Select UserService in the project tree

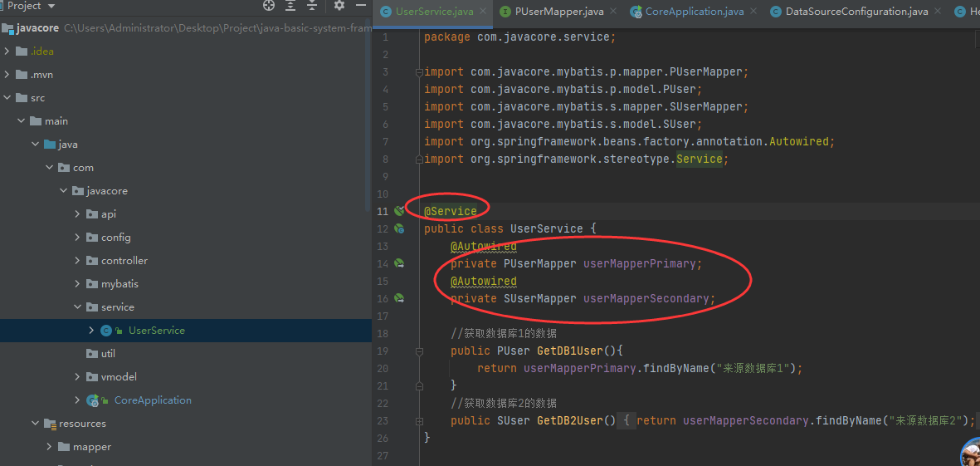click(x=186, y=331)
